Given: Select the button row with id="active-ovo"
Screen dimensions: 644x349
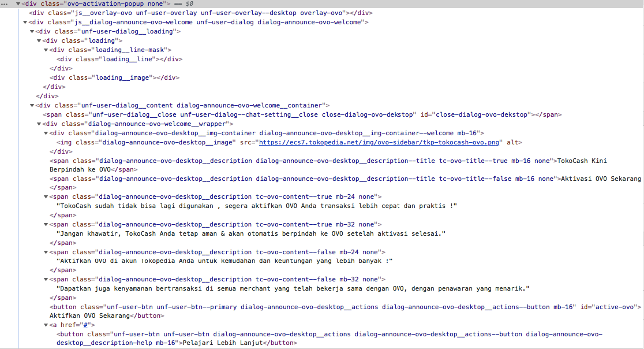Looking at the screenshot, I should [346, 311].
